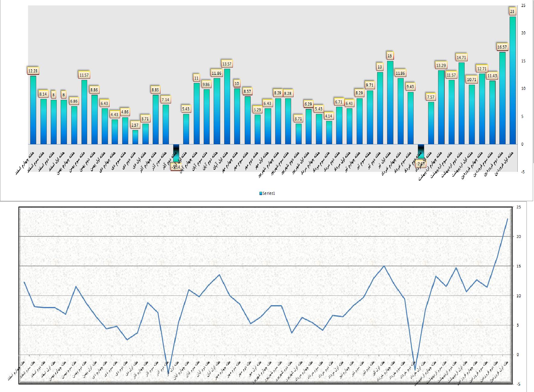Select the 4.14 data label
Screen dimensions: 534x392
(329, 116)
